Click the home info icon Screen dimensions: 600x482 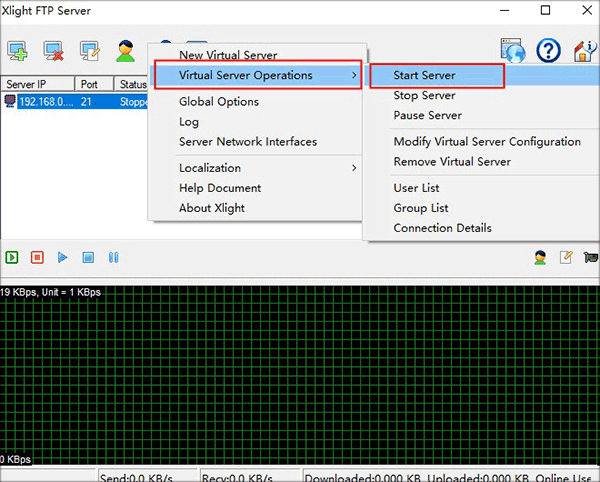[585, 51]
